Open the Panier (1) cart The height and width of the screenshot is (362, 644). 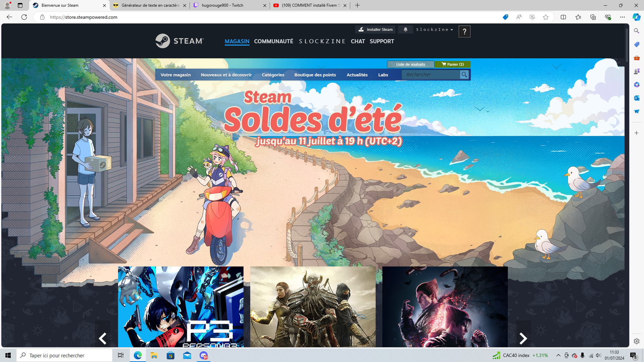coord(452,64)
